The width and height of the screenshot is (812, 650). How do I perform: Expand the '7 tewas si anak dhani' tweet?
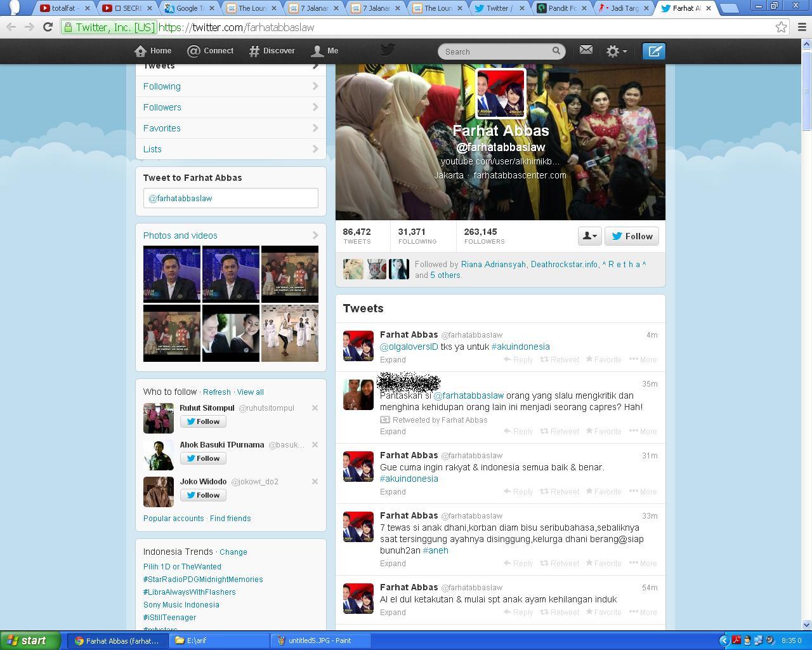coord(393,564)
